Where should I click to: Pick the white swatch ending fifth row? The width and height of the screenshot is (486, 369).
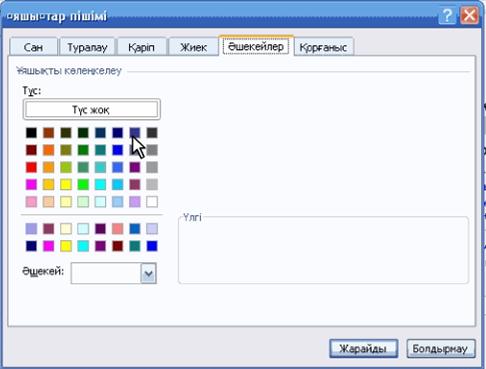[x=152, y=202]
